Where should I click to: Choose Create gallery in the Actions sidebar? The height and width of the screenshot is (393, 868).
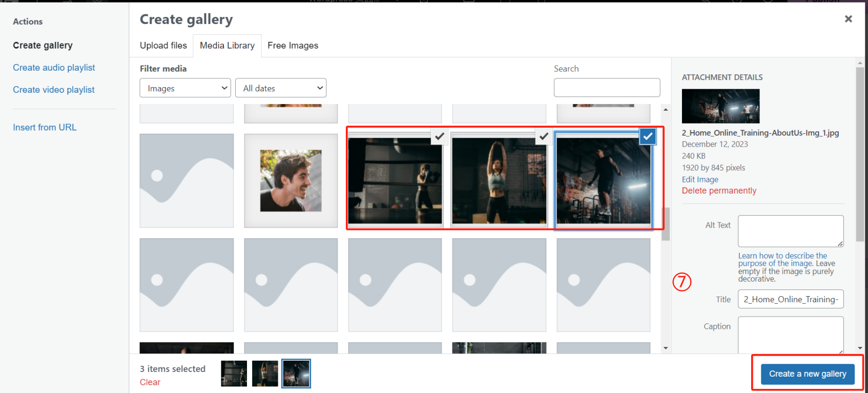point(43,46)
